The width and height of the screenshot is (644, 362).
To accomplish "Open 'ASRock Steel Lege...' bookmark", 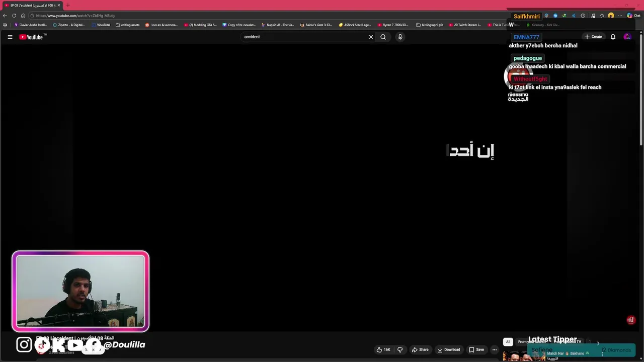I will [355, 25].
